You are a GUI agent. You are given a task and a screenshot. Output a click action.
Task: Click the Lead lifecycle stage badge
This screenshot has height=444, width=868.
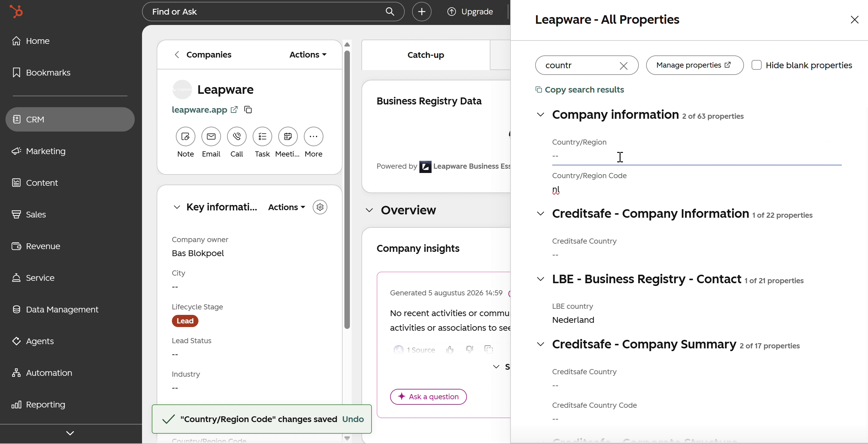tap(185, 321)
